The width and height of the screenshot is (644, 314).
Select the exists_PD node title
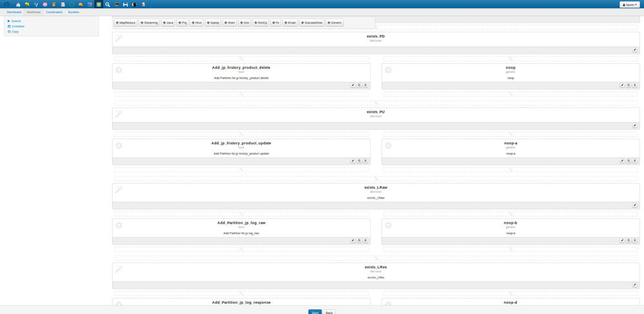click(375, 36)
